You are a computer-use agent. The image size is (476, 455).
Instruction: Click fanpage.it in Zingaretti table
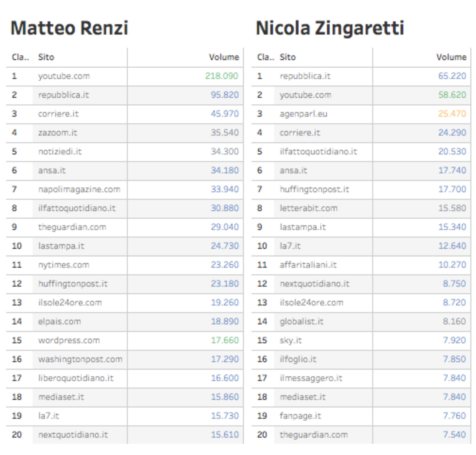(x=300, y=416)
